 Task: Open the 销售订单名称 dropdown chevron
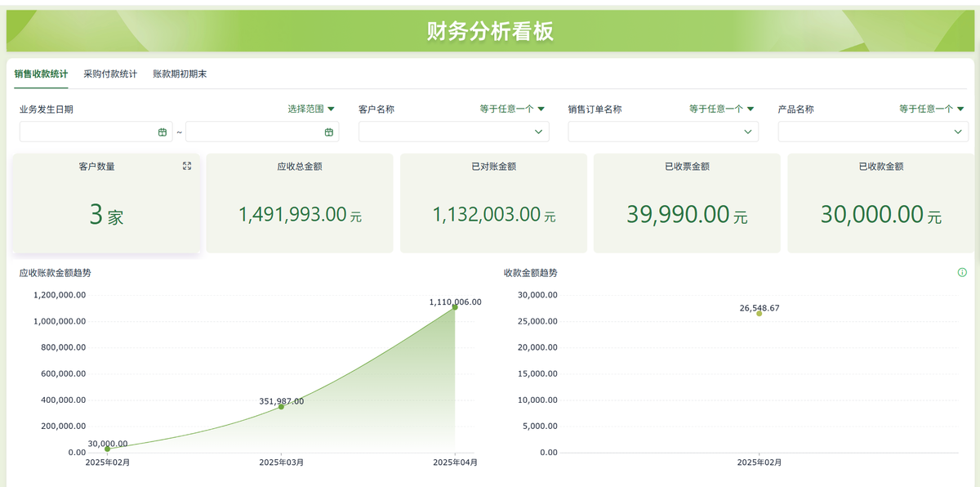point(748,132)
